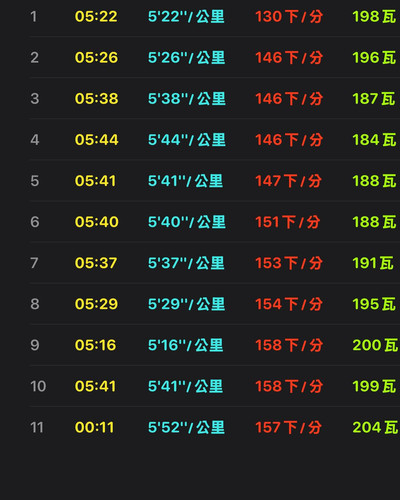Select power value 191瓦
This screenshot has width=400, height=500.
tap(373, 263)
